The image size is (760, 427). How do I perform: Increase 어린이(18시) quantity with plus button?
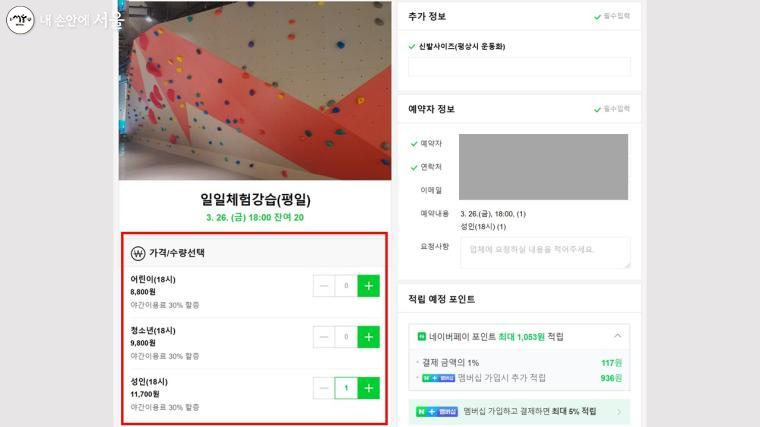click(x=368, y=286)
